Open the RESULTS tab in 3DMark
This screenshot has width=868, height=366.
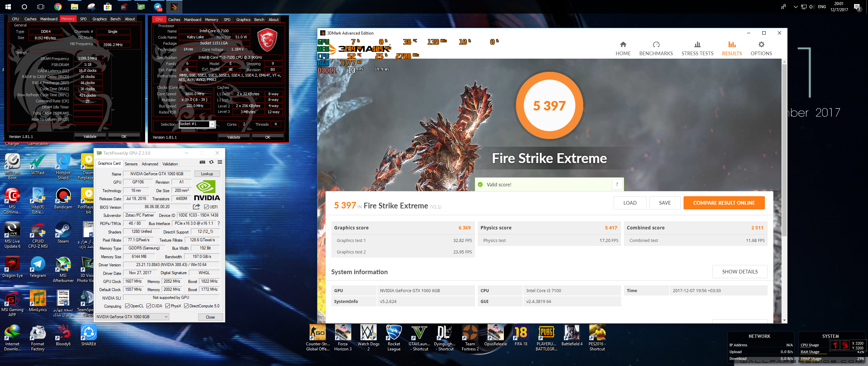click(x=732, y=49)
